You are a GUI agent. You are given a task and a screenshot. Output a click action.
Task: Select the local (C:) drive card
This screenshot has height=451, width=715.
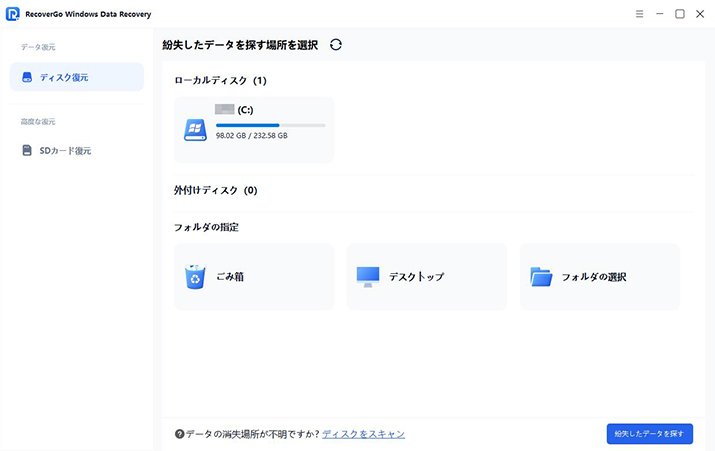pyautogui.click(x=254, y=130)
